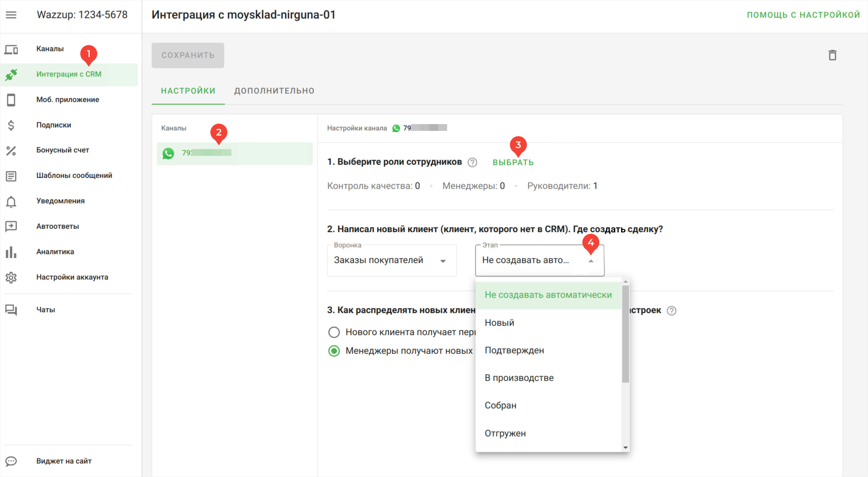Click the website widget chat icon
The width and height of the screenshot is (868, 477).
pos(11,461)
